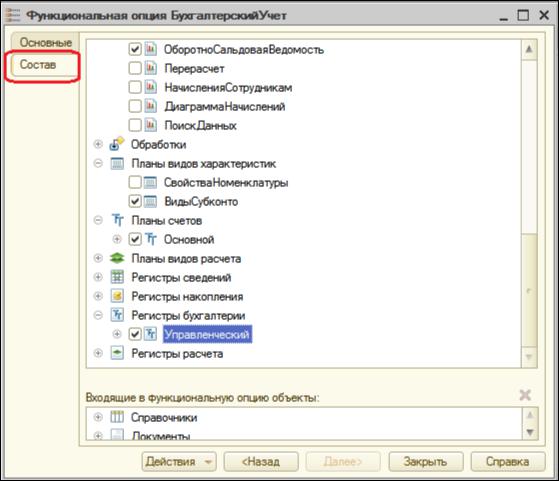Expand the Обработки node
Screen dimensions: 559x481
[98, 144]
